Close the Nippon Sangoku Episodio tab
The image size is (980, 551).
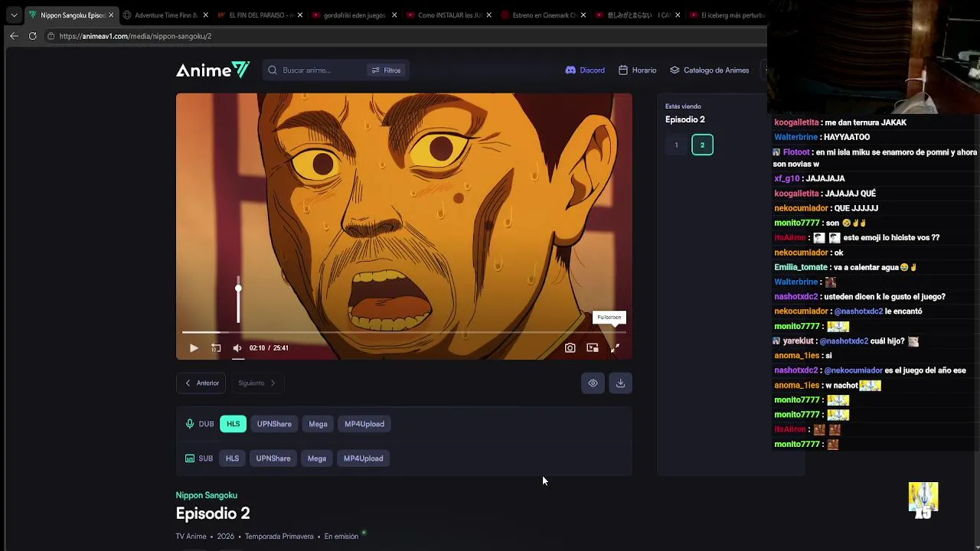click(x=111, y=15)
